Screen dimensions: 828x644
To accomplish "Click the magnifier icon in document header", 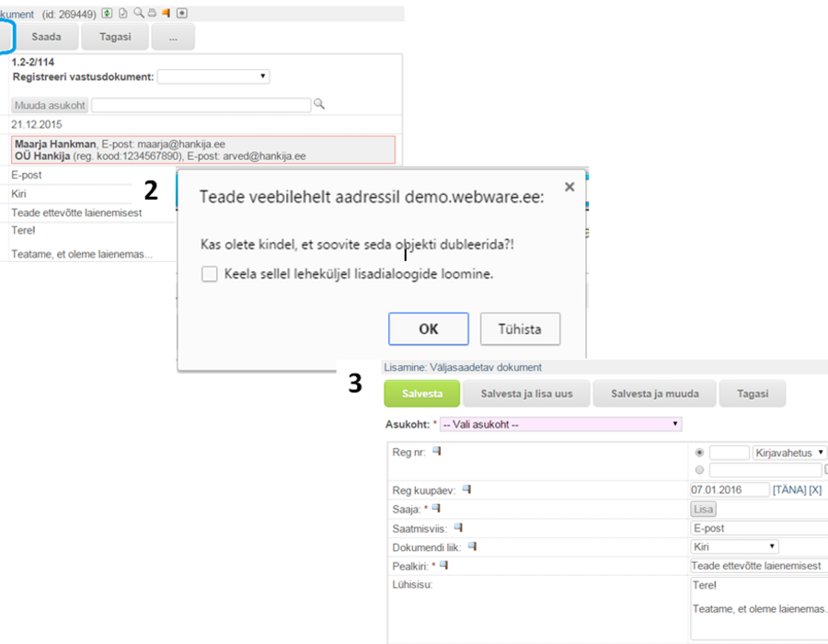I will click(138, 13).
